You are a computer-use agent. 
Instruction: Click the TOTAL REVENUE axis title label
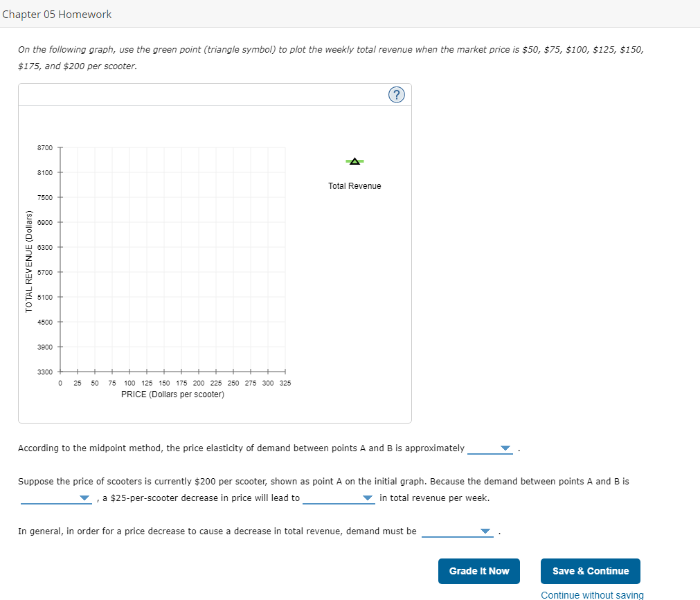(x=29, y=259)
